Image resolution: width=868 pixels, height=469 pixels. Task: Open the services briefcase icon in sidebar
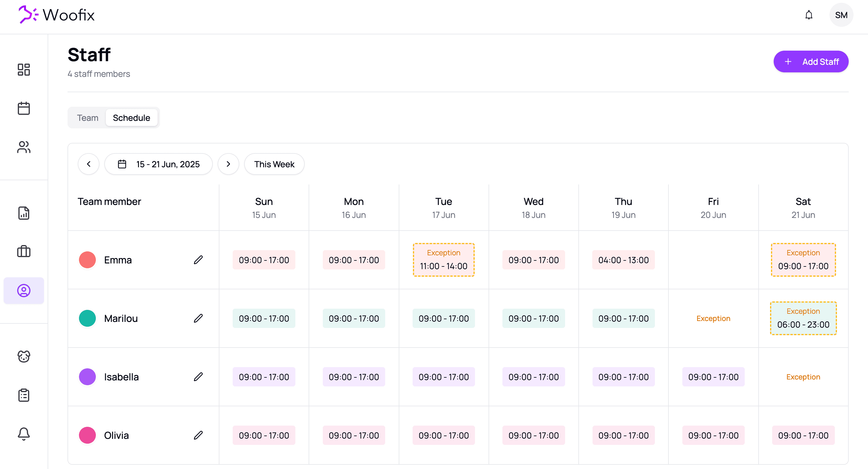24,252
